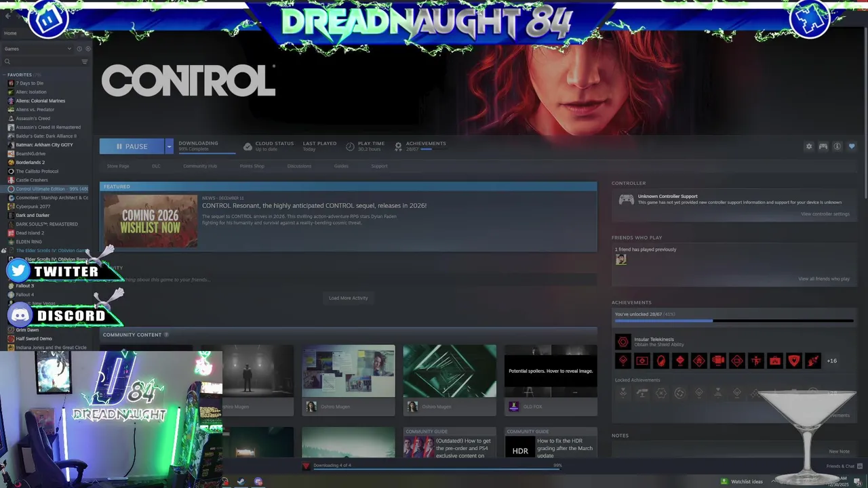Collapse the Favorites category in library

(5, 75)
